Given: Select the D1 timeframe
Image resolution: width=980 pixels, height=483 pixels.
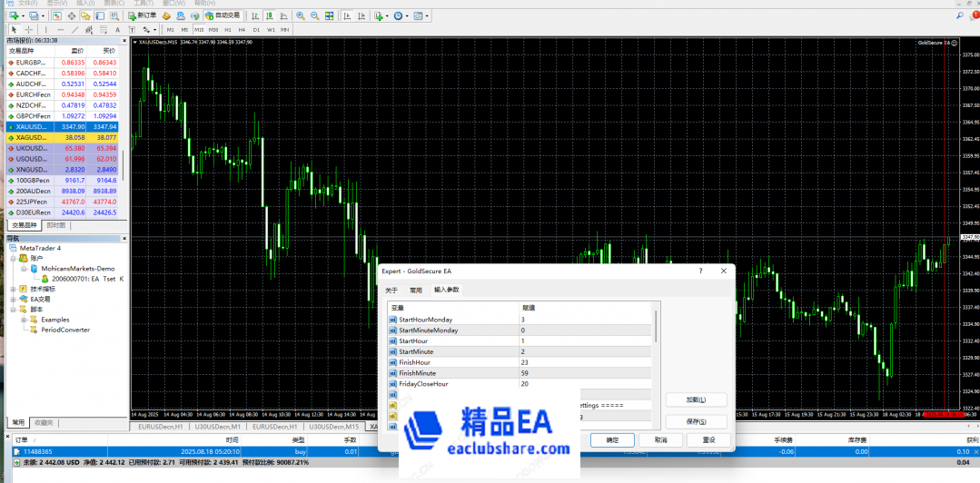Looking at the screenshot, I should coord(256,29).
